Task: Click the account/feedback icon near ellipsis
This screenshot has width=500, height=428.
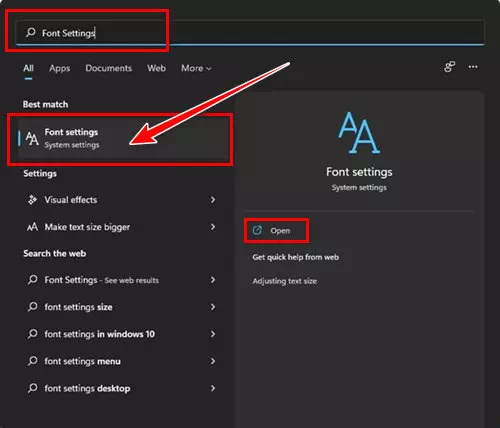Action: click(449, 67)
